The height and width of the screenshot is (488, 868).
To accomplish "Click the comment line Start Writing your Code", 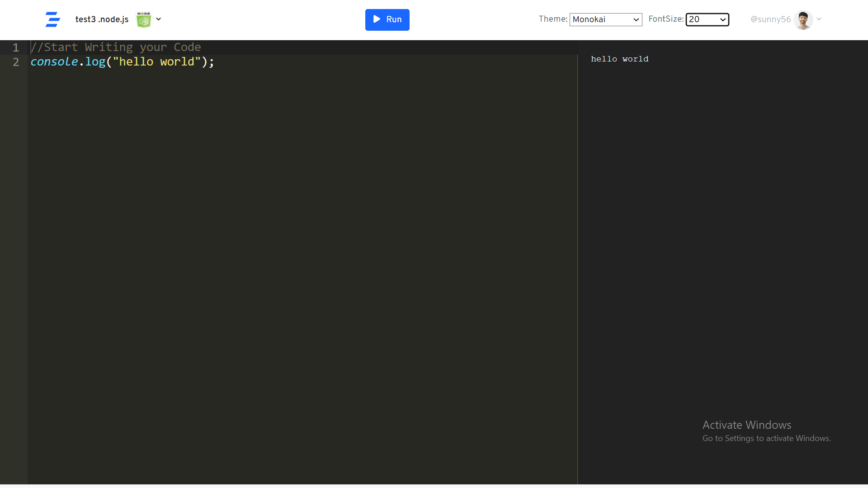I will (116, 47).
